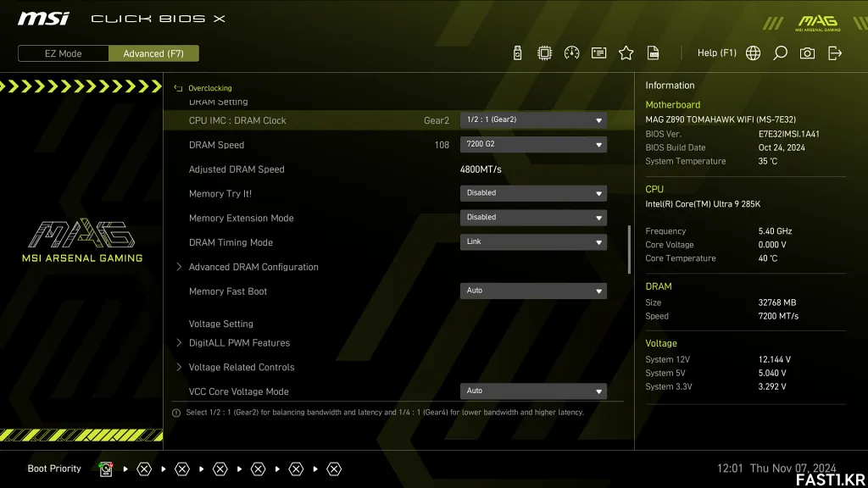The width and height of the screenshot is (868, 488).
Task: Take a screenshot with the camera icon
Action: pos(807,53)
